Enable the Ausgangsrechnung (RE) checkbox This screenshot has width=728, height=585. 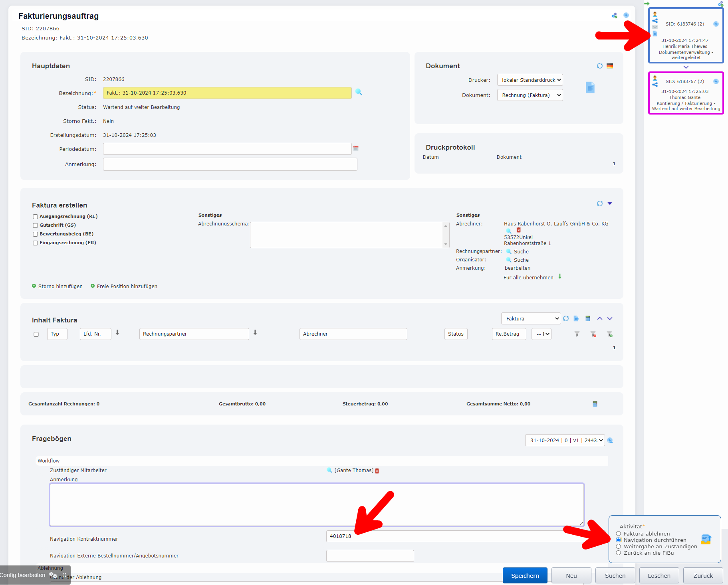click(36, 217)
